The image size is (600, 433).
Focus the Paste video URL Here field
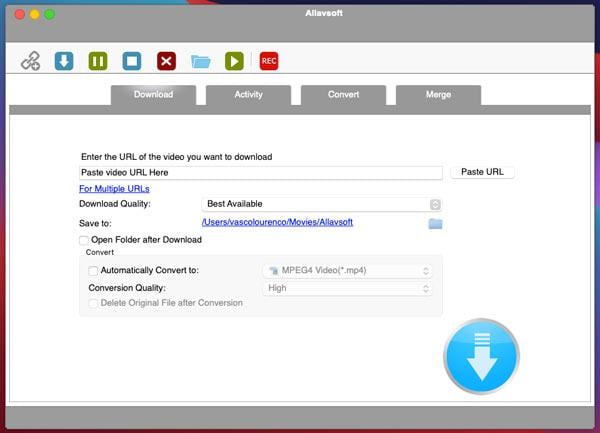coord(261,173)
